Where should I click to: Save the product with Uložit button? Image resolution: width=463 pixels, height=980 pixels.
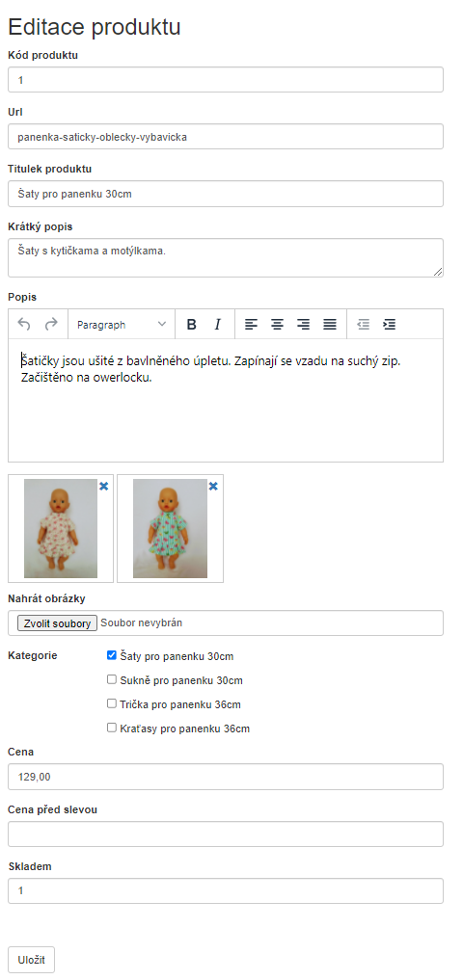tap(31, 960)
